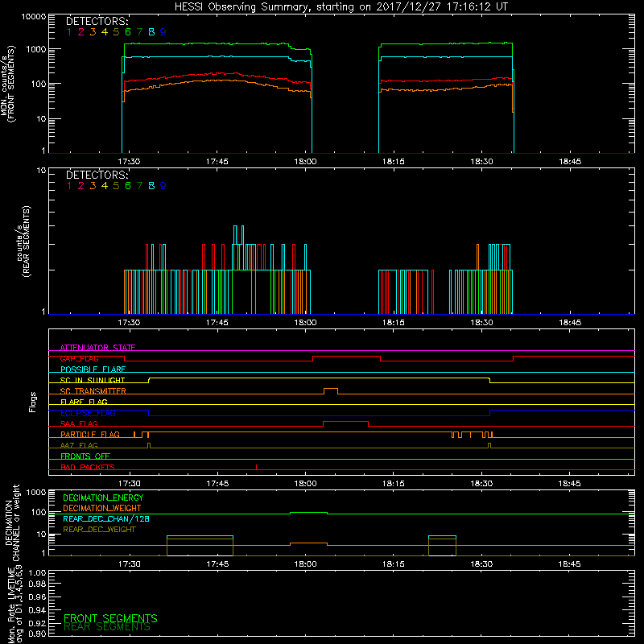Click the 18:45 tick label under Flags plot

click(x=570, y=484)
